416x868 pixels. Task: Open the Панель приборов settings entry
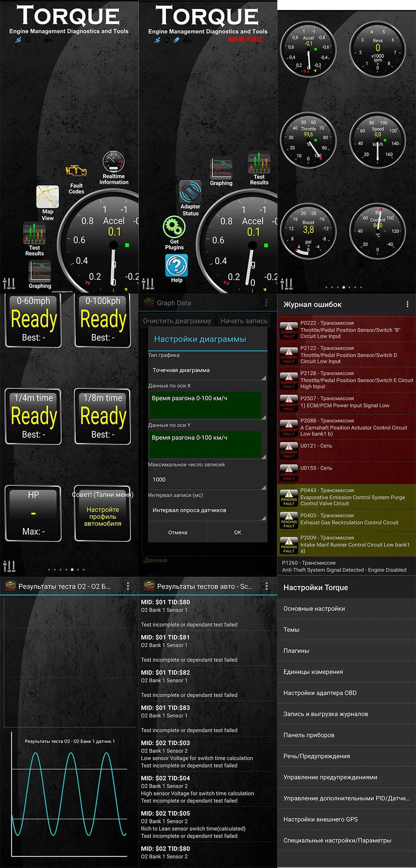click(347, 735)
